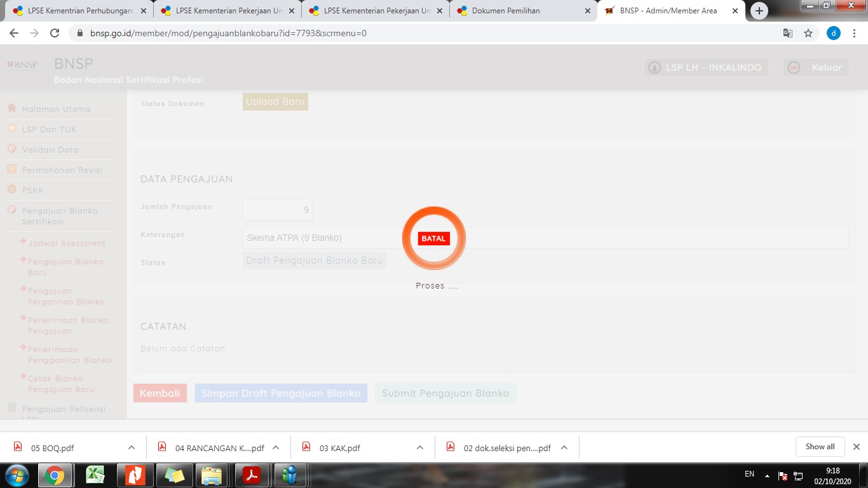Click the Upload Baru button
The image size is (868, 488).
click(275, 102)
